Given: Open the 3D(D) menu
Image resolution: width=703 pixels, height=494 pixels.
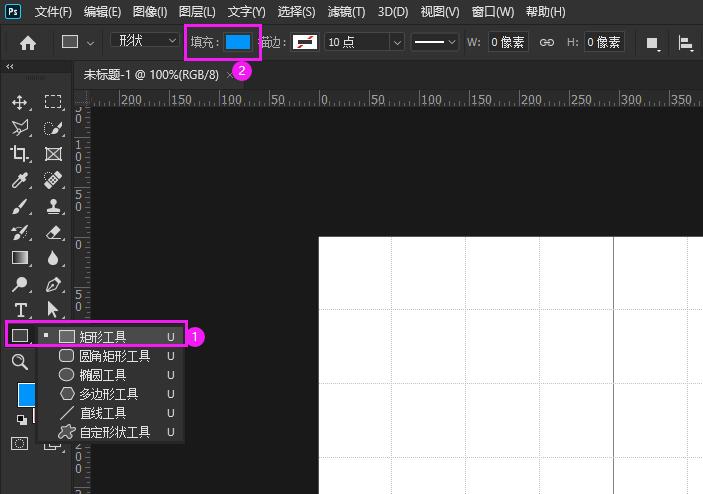Looking at the screenshot, I should pos(393,12).
